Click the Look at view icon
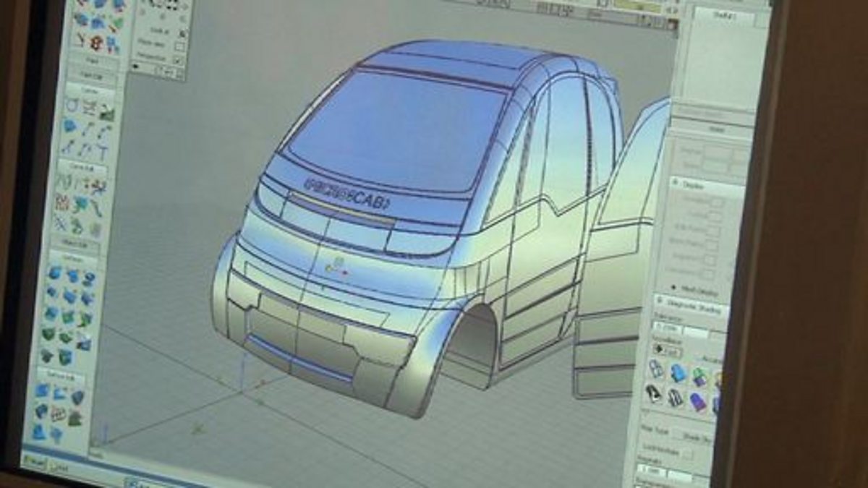Image resolution: width=868 pixels, height=488 pixels. pos(182,32)
